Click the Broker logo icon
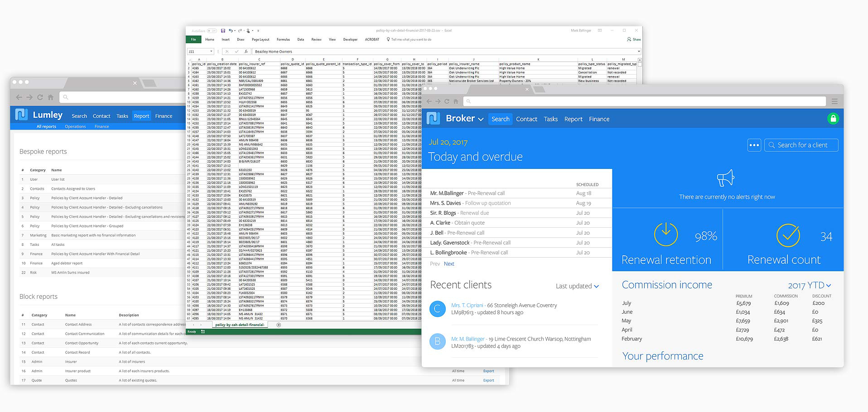The image size is (868, 412). 433,119
